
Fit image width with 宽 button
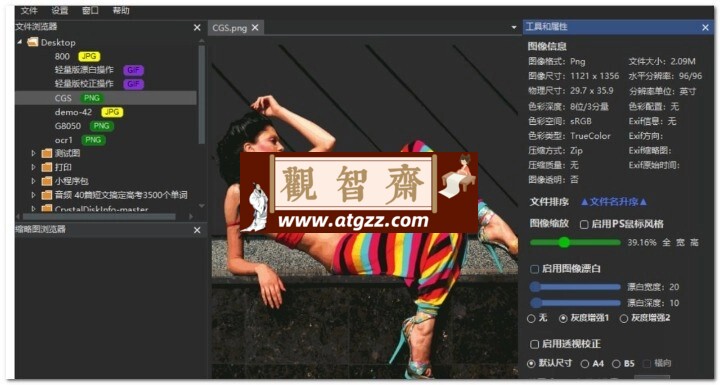680,242
